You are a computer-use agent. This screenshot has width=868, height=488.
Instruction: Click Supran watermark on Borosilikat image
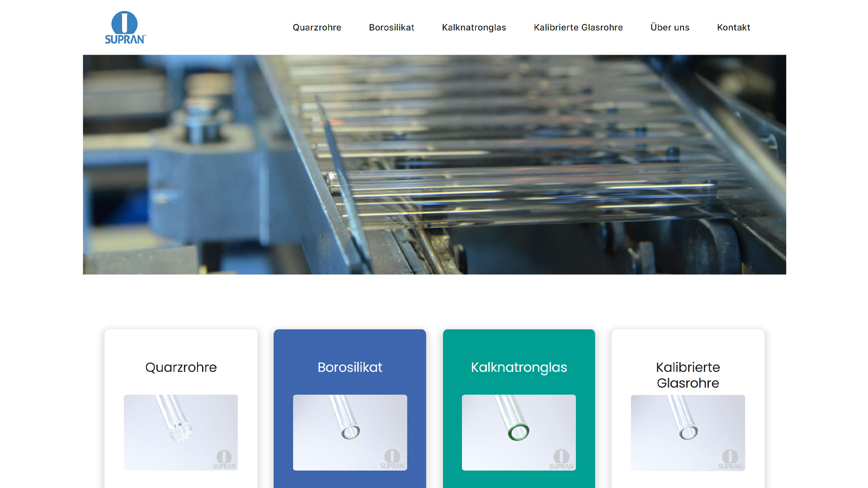[x=392, y=460]
